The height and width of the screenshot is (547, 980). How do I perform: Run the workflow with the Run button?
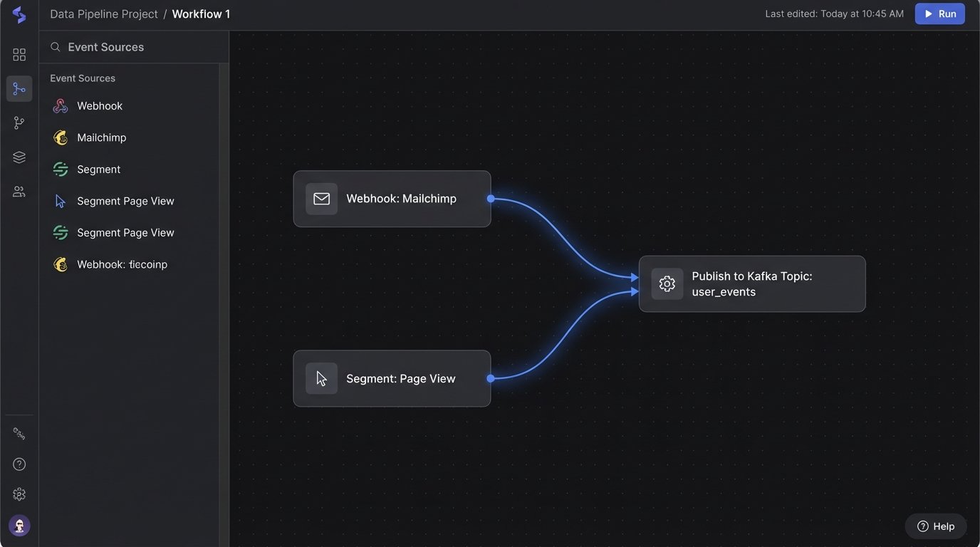pos(939,14)
